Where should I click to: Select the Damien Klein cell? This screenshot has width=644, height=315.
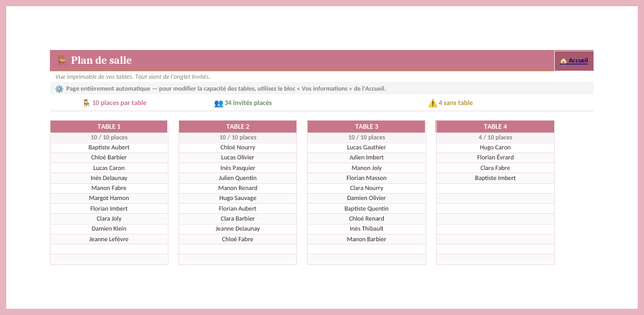click(x=109, y=229)
